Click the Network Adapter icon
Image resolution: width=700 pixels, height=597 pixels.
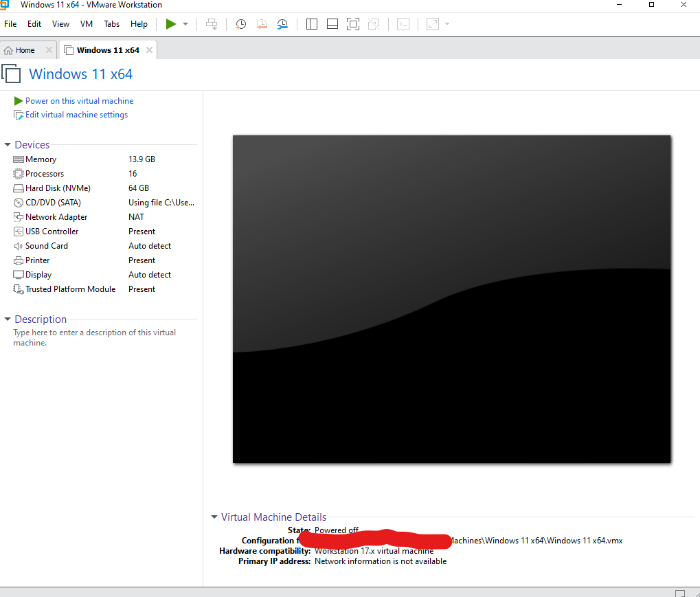[x=19, y=217]
